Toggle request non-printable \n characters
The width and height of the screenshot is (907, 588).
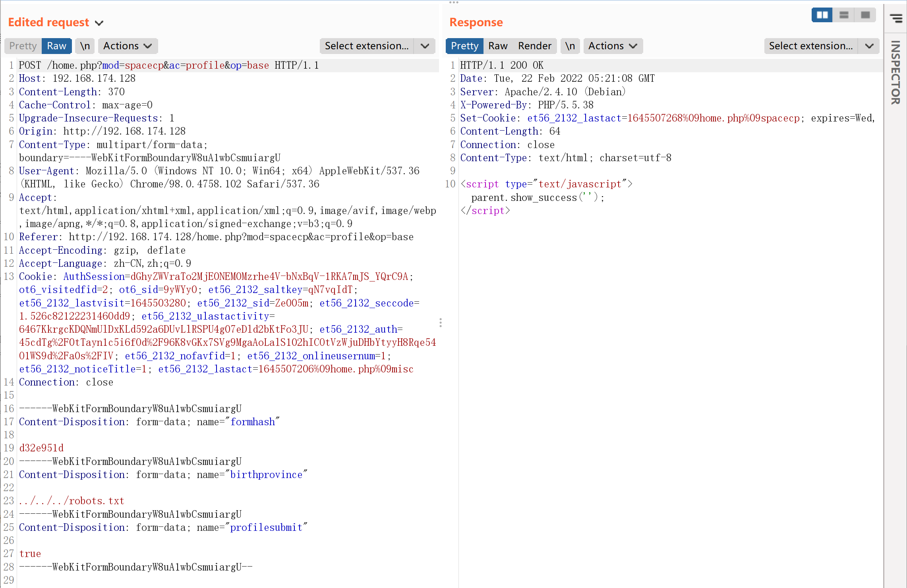(x=85, y=46)
